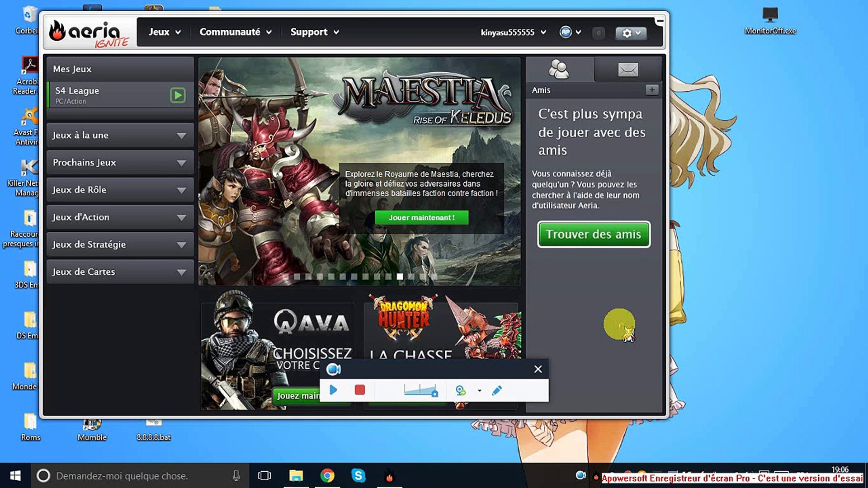The height and width of the screenshot is (488, 868).
Task: Open the Communauté menu
Action: [235, 32]
